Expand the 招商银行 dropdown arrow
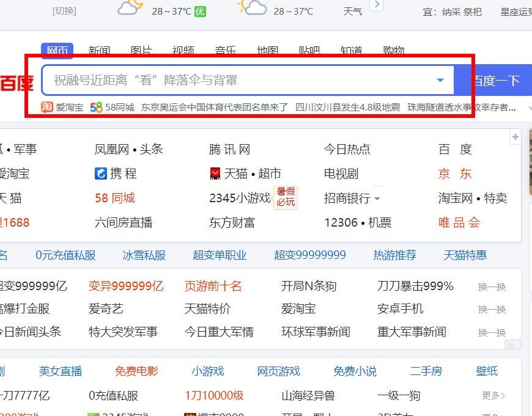Screen dimensions: 532x416 [x=377, y=198]
